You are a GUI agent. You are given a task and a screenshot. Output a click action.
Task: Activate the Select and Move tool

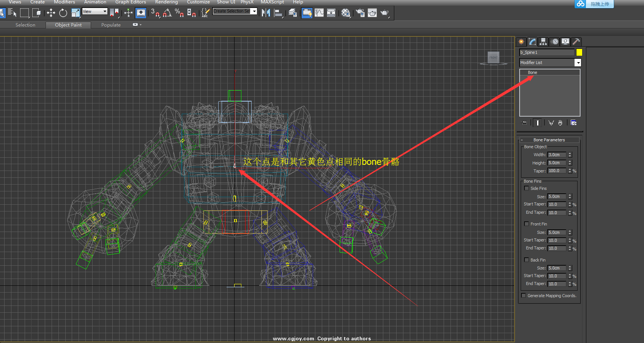[51, 13]
